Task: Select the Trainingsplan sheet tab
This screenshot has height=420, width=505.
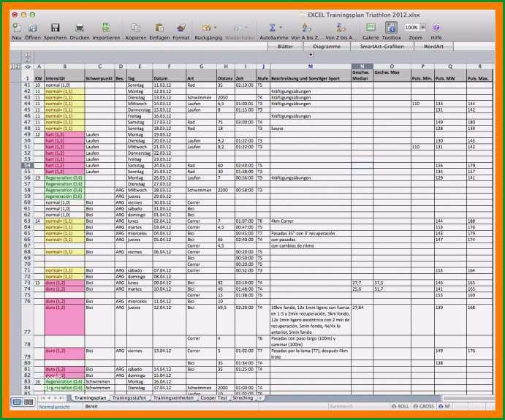Action: 90,398
